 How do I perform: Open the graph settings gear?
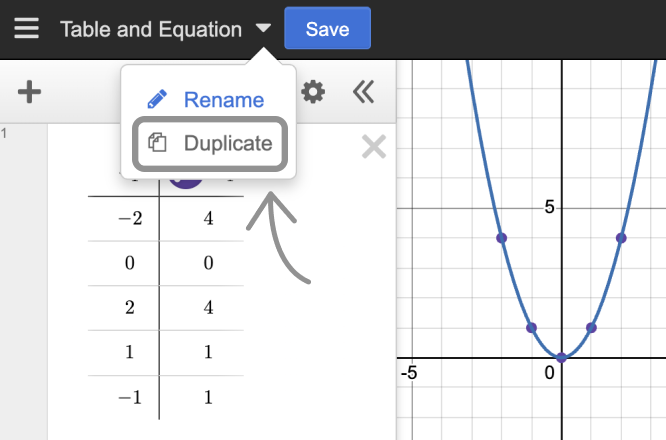(313, 93)
